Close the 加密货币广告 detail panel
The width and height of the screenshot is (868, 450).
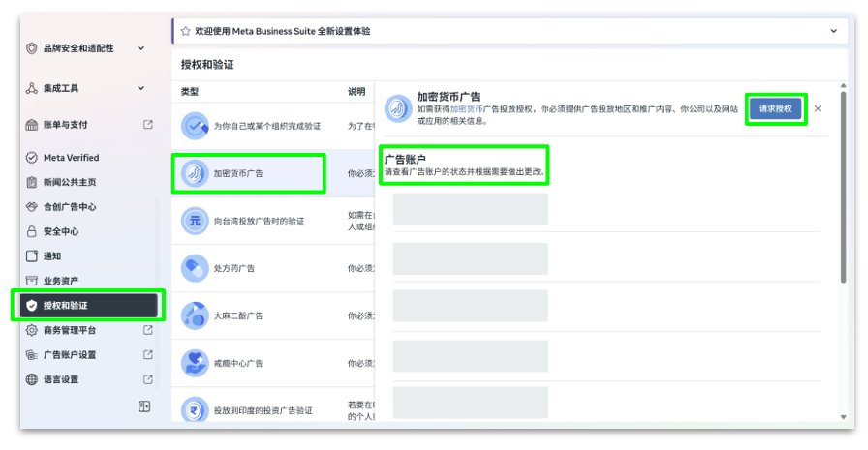818,109
